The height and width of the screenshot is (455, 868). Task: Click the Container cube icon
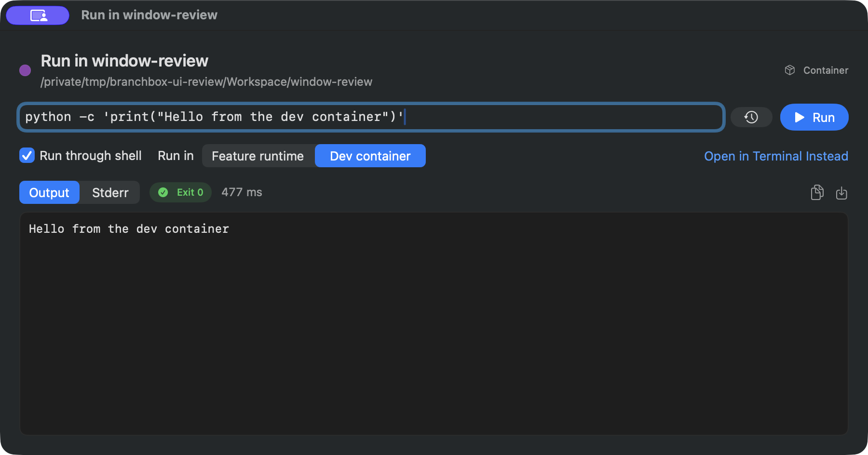(790, 70)
